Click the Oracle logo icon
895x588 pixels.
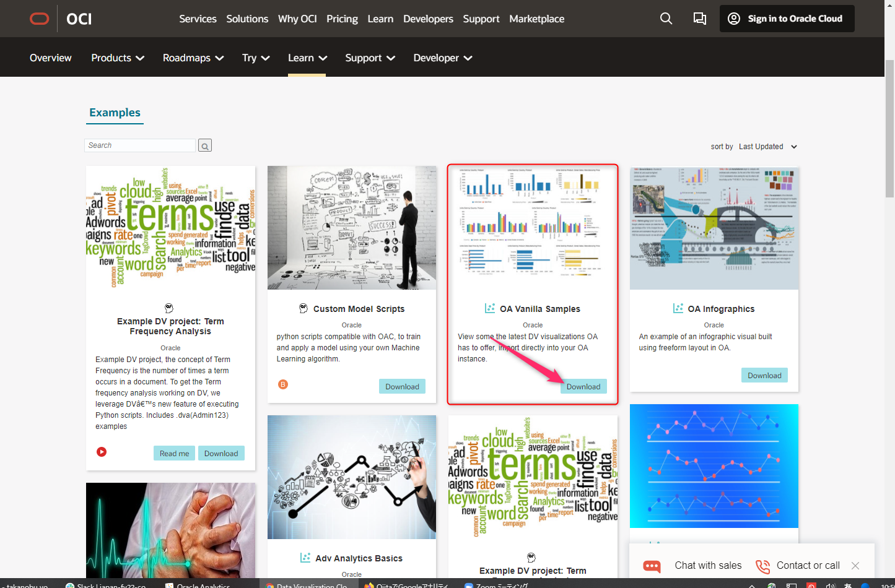coord(40,19)
